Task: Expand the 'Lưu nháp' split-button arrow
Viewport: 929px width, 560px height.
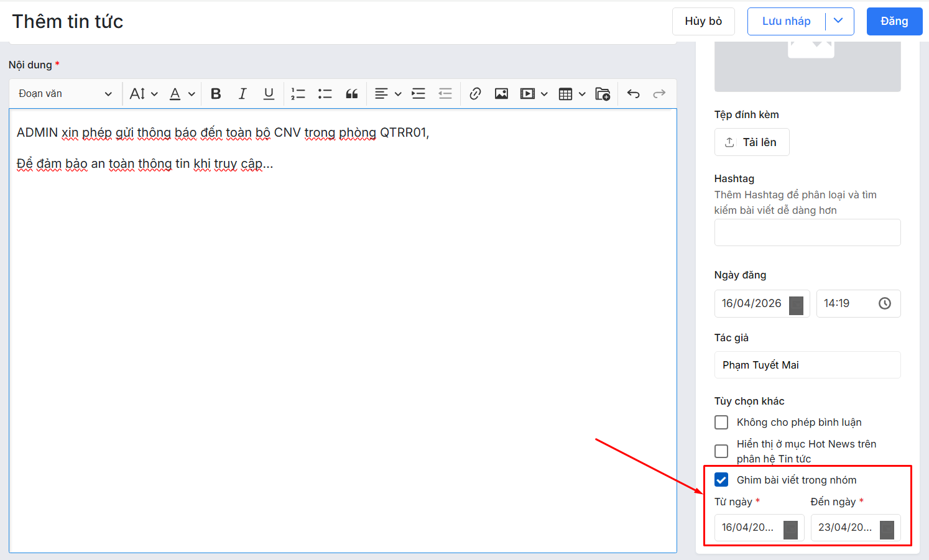Action: [x=838, y=21]
